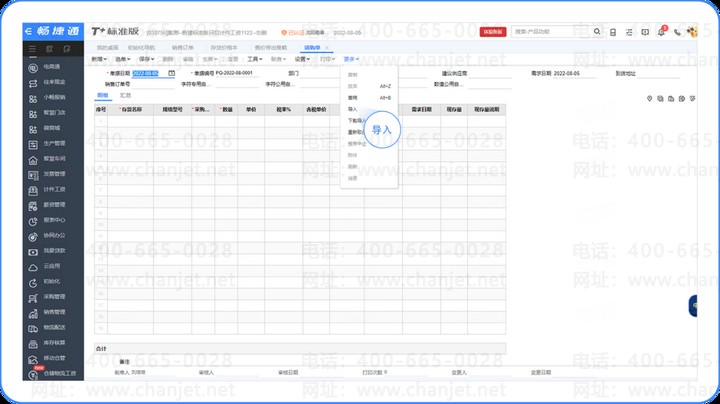
Task: Open the 电商通 module in sidebar
Action: (51, 67)
